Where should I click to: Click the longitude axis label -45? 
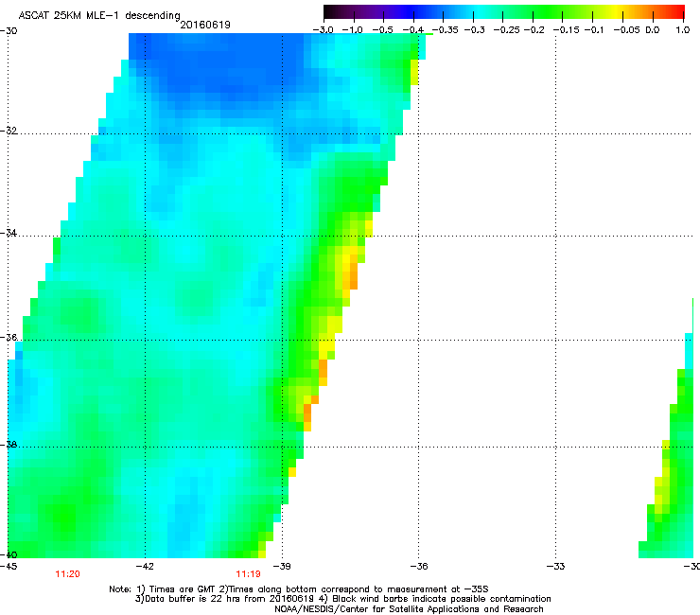9,567
